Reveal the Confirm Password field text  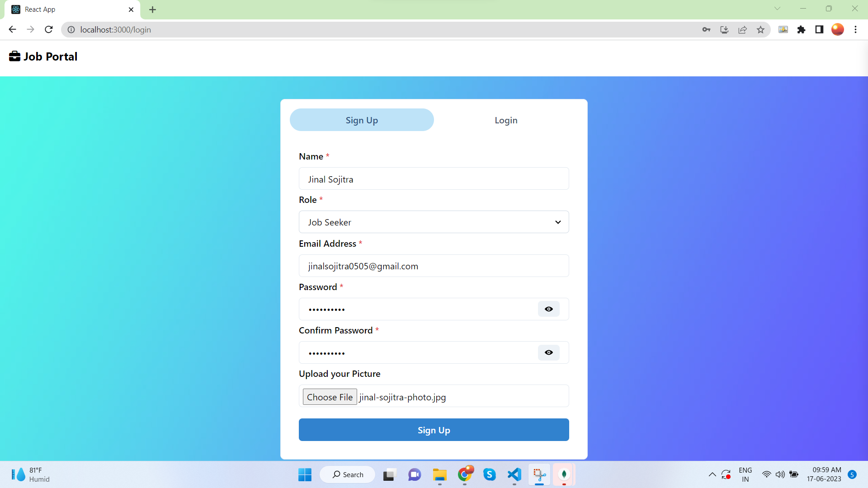click(548, 352)
